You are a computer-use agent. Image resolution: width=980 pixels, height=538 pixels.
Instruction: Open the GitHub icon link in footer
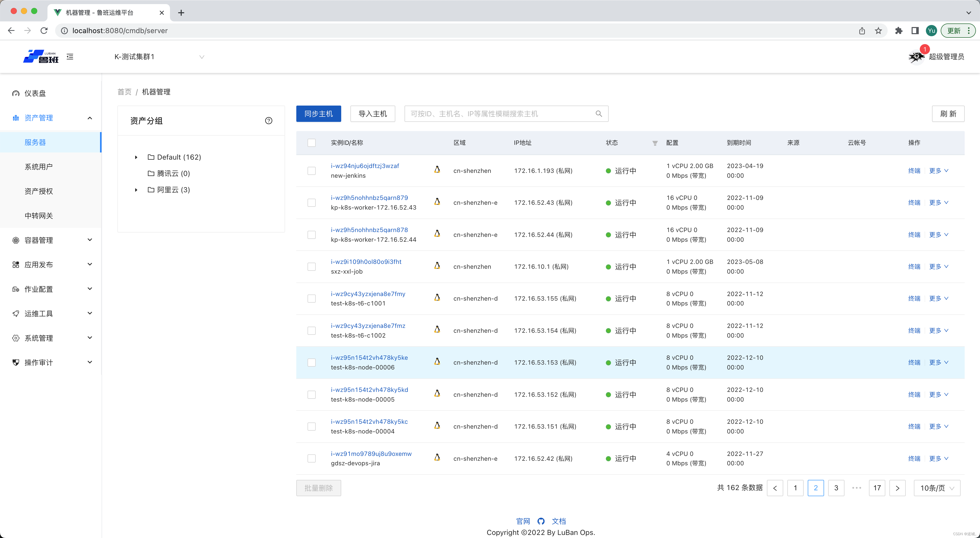point(541,521)
